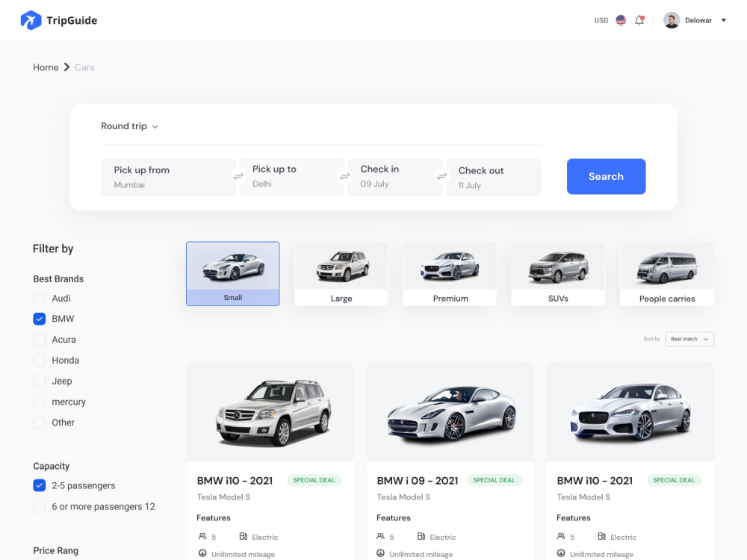The height and width of the screenshot is (560, 747).
Task: Click Delowar's profile avatar
Action: [672, 20]
